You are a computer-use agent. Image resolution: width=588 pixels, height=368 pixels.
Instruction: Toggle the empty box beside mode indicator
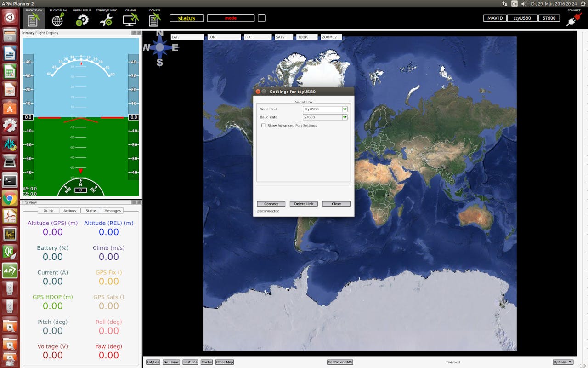pos(261,18)
